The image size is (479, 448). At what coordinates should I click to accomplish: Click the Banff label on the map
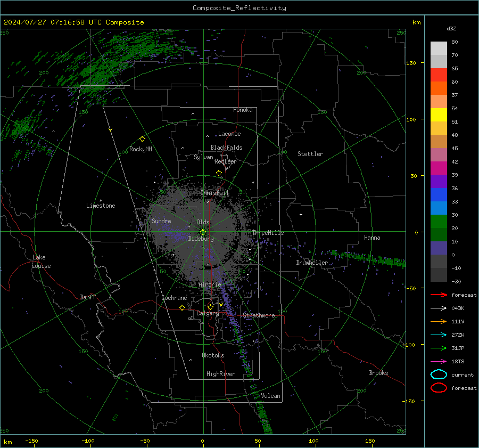point(88,297)
